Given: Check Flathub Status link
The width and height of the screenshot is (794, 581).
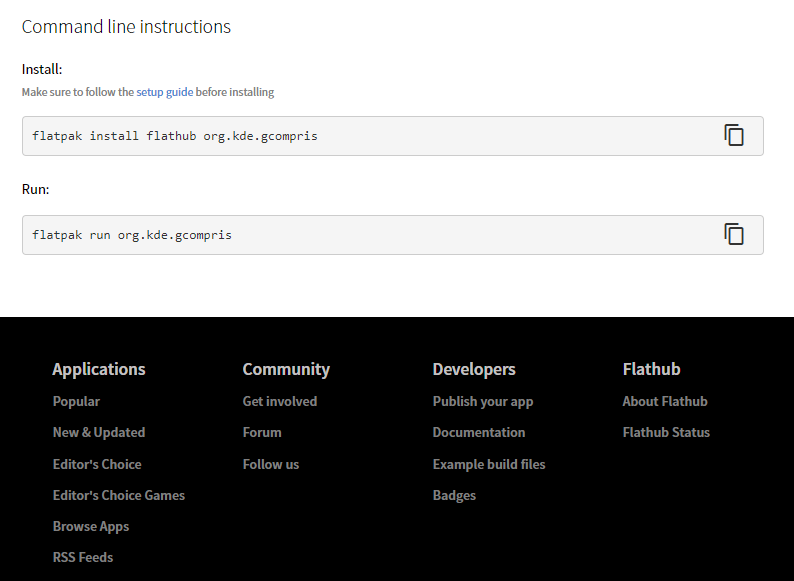Looking at the screenshot, I should tap(666, 432).
